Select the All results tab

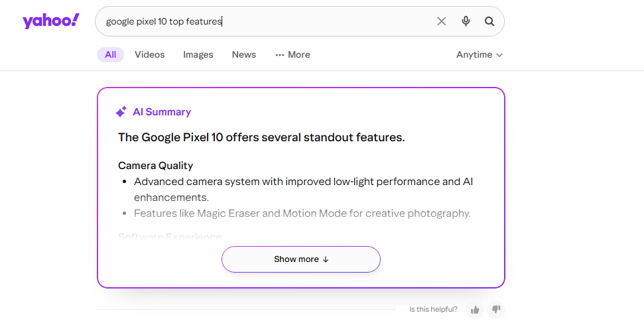point(110,55)
